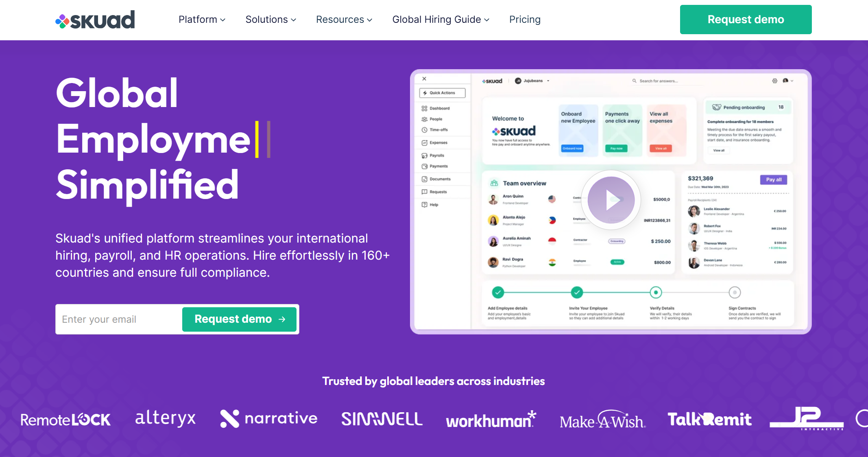Image resolution: width=868 pixels, height=457 pixels.
Task: Expand the Solutions dropdown menu
Action: point(270,20)
